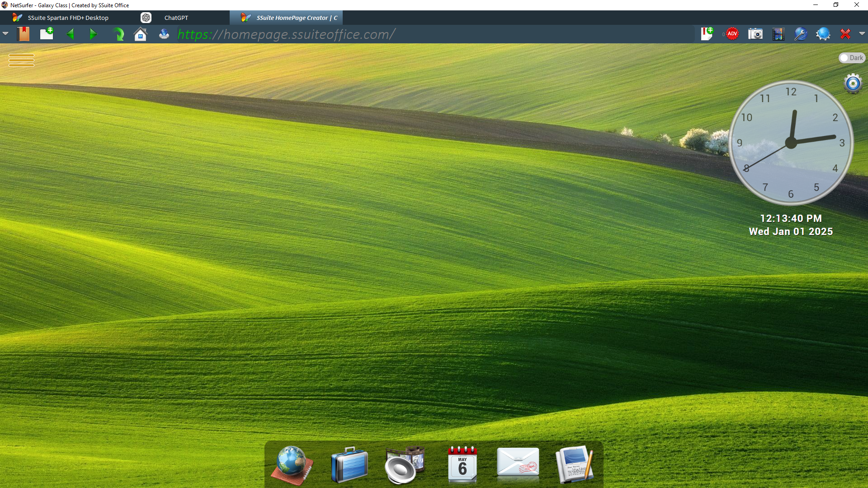The width and height of the screenshot is (868, 488).
Task: Open the hamburger menu on the page
Action: 21,60
